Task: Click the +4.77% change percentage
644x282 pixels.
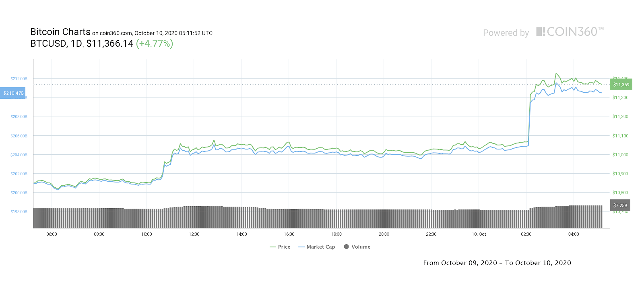Action: (155, 44)
